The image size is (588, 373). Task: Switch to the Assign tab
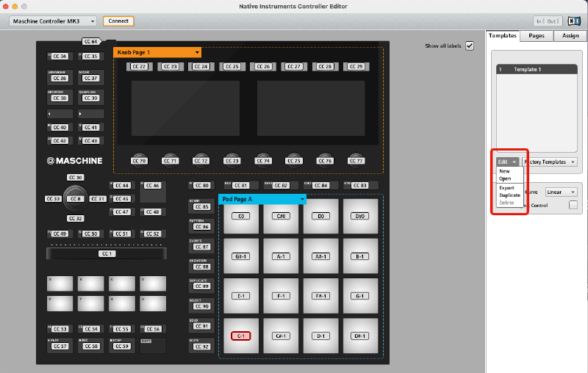pos(570,35)
